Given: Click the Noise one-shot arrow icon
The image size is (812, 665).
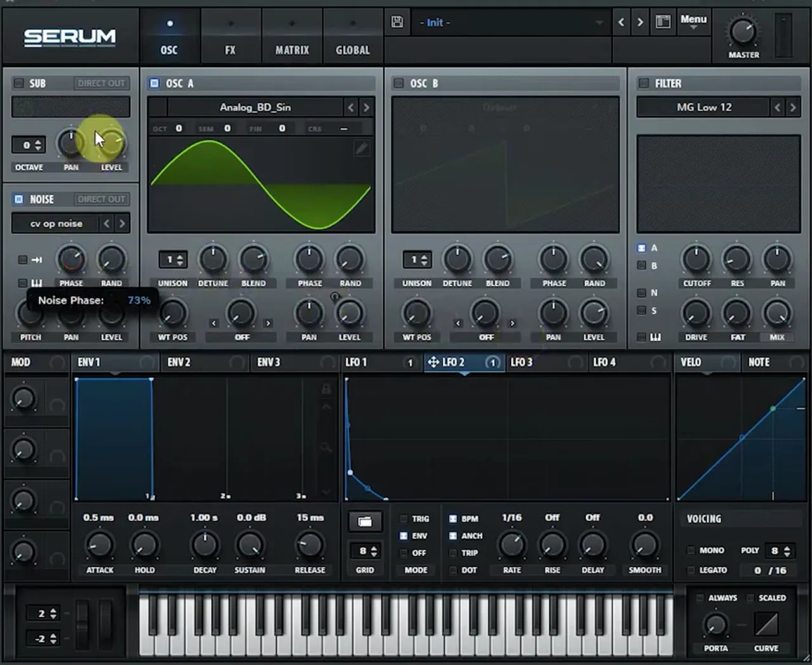Looking at the screenshot, I should click(37, 260).
